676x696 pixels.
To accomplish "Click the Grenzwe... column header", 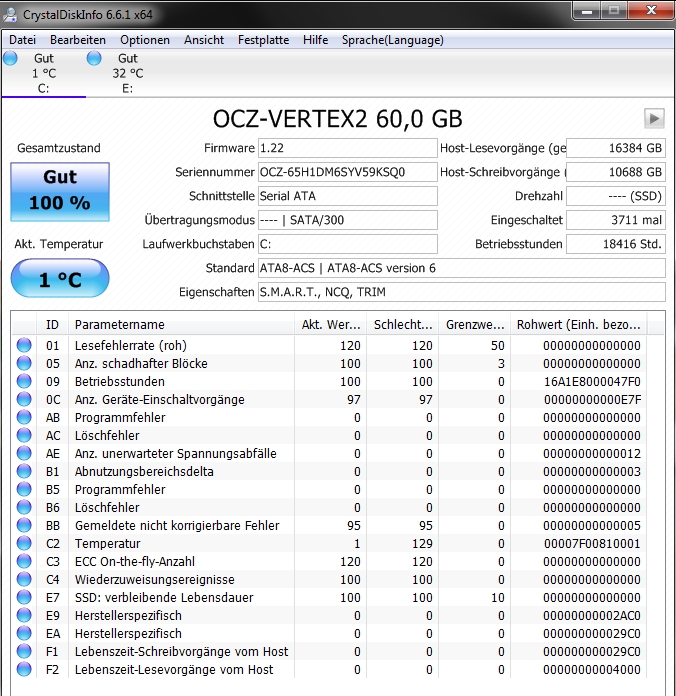I will pyautogui.click(x=474, y=324).
